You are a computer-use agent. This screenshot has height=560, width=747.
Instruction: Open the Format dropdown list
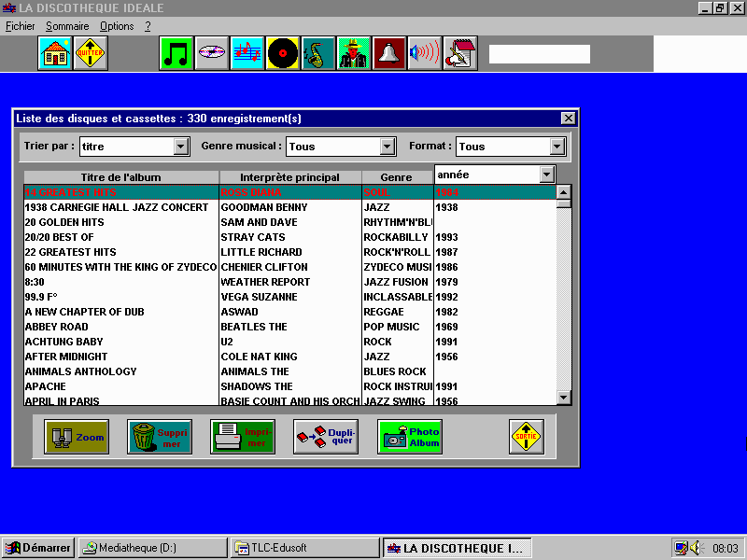557,147
